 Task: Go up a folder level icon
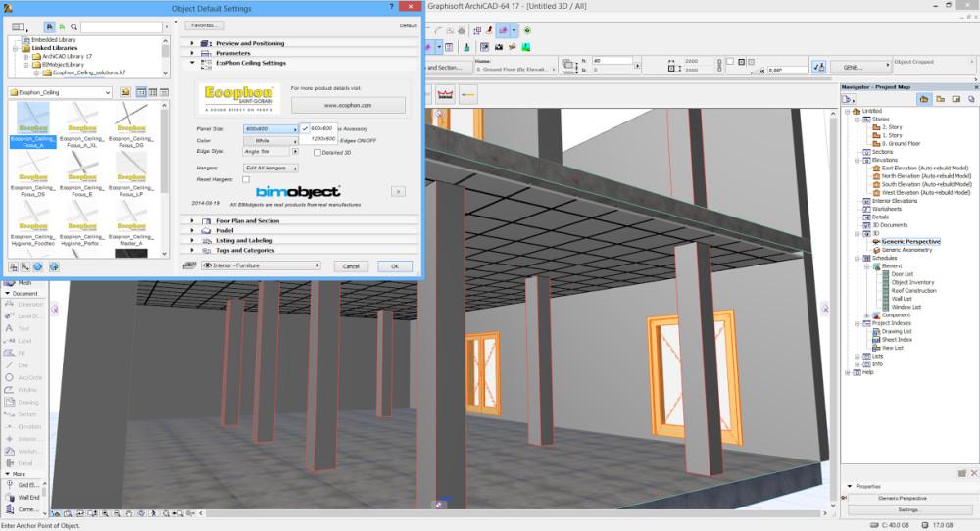(125, 92)
